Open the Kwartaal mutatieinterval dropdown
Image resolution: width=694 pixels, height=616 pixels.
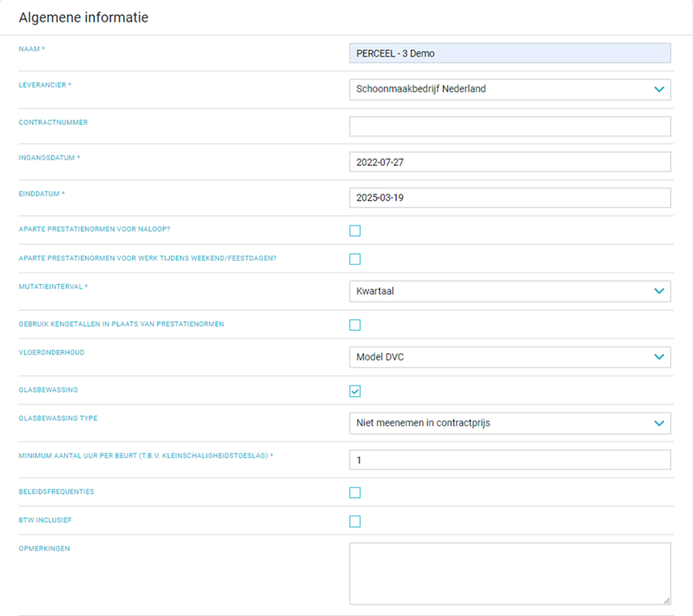tap(510, 291)
